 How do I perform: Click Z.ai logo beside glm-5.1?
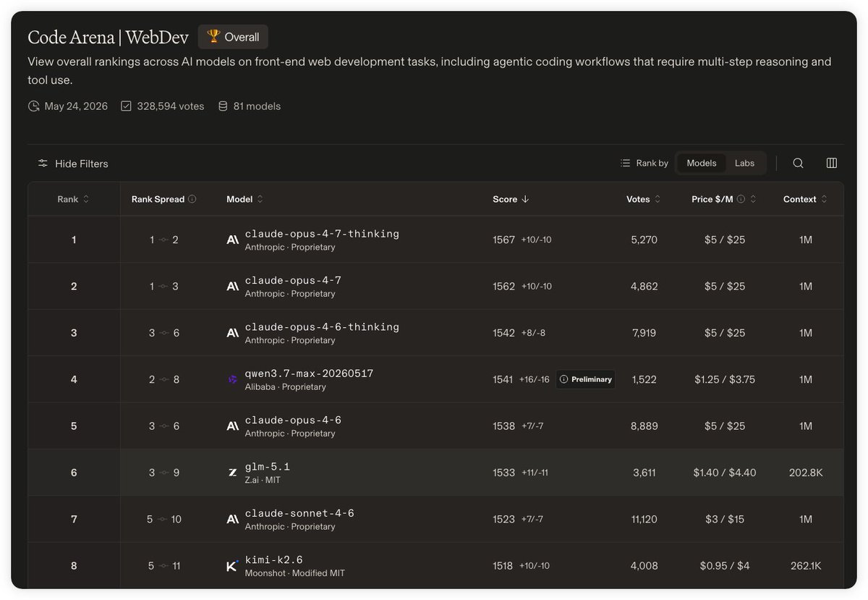click(x=232, y=473)
